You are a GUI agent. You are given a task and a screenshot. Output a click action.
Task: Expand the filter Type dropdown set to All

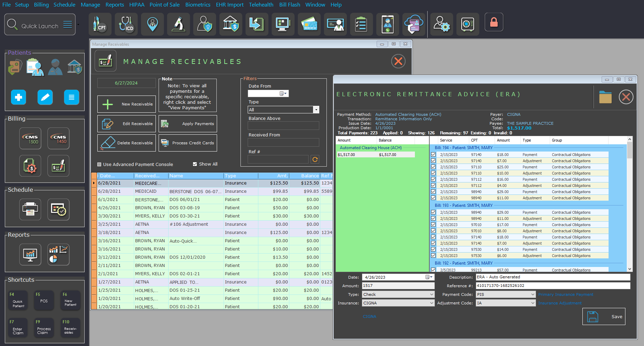(x=316, y=110)
